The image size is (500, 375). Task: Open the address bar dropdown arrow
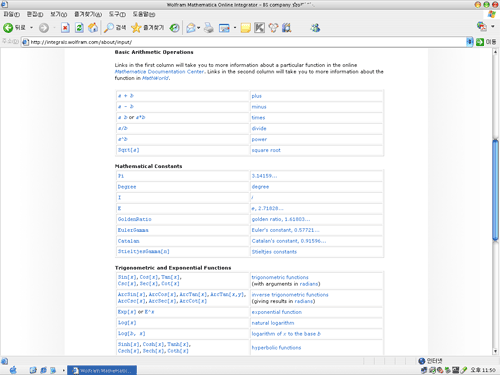(470, 42)
